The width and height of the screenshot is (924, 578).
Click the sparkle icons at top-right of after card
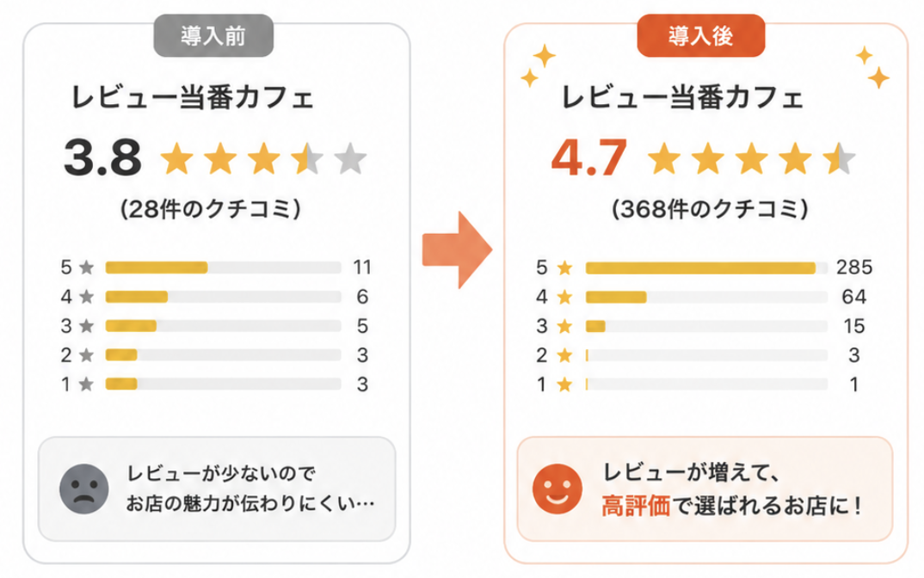point(873,66)
